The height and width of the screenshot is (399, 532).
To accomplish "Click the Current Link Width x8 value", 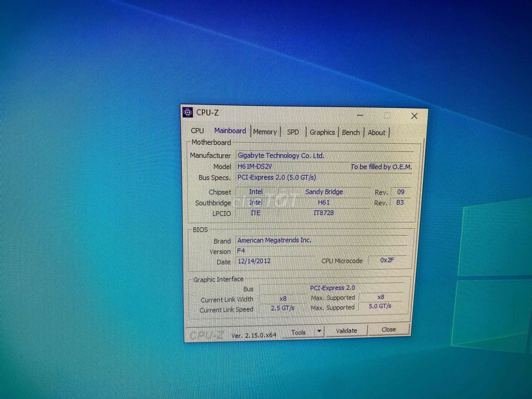I will 283,299.
